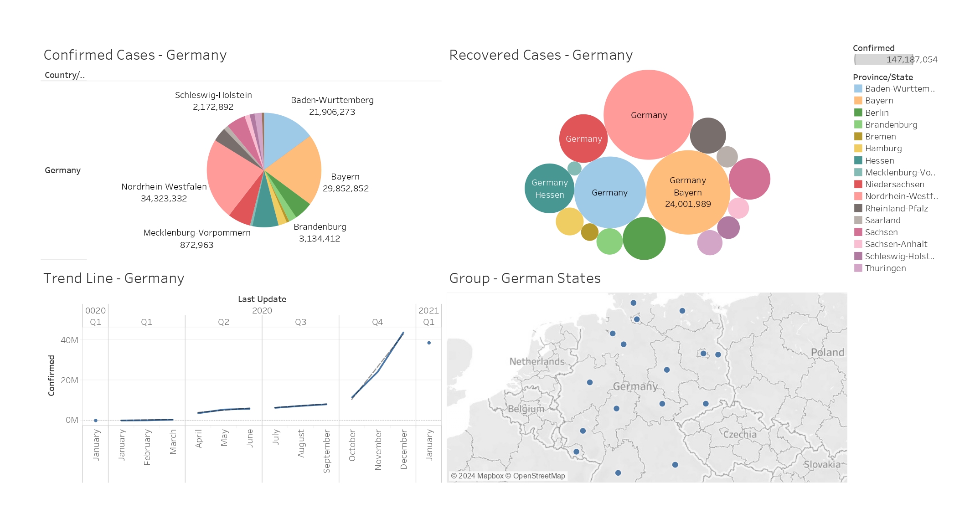Click the December month label
Image resolution: width=980 pixels, height=524 pixels.
[403, 450]
